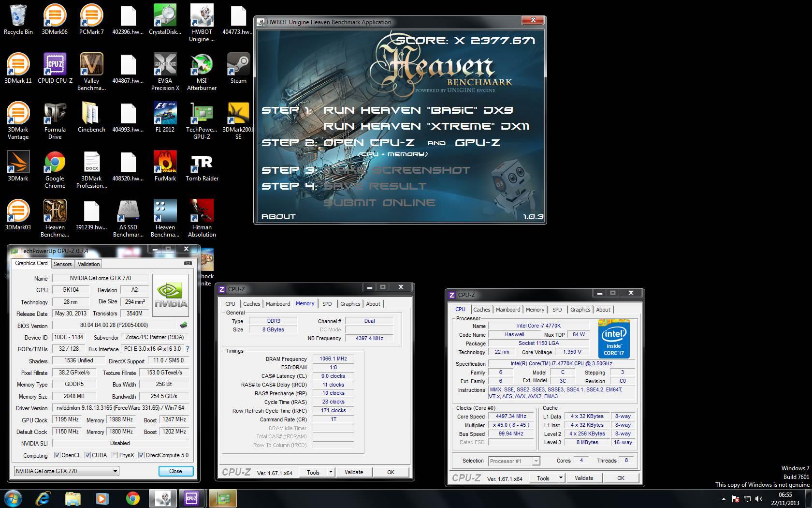Switch to the Validation tab in GPU-Z
This screenshot has width=812, height=508.
[x=88, y=264]
